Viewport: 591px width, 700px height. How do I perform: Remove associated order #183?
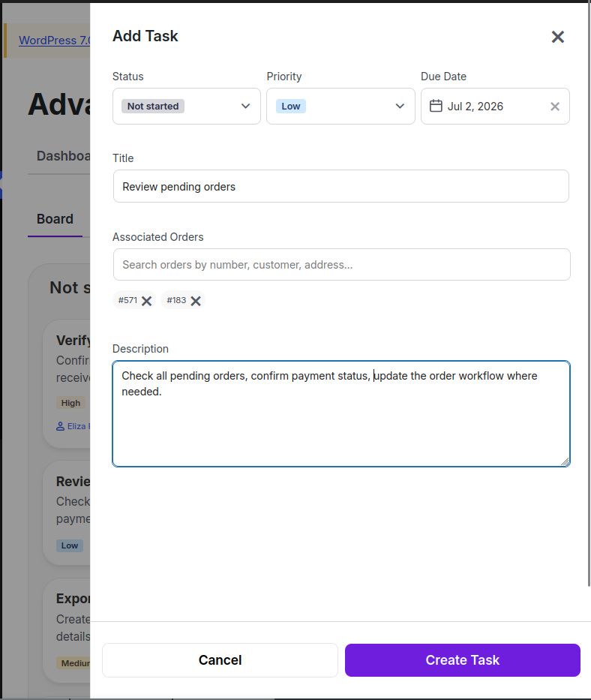(x=196, y=301)
